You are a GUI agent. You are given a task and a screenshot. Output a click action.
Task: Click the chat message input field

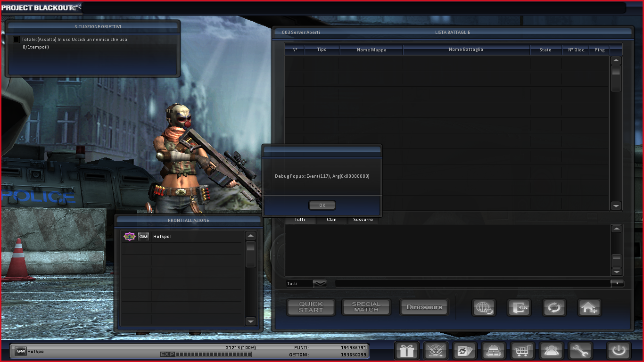(472, 284)
